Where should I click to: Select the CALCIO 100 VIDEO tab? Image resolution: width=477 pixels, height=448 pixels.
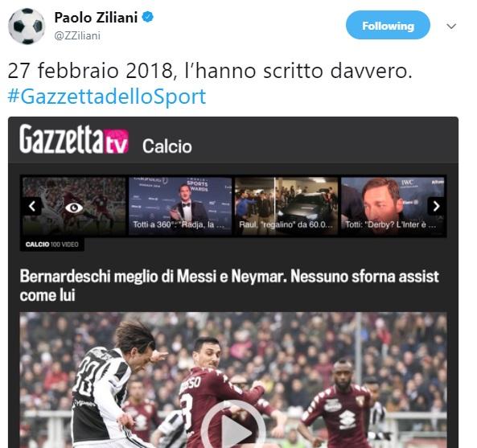pos(52,245)
